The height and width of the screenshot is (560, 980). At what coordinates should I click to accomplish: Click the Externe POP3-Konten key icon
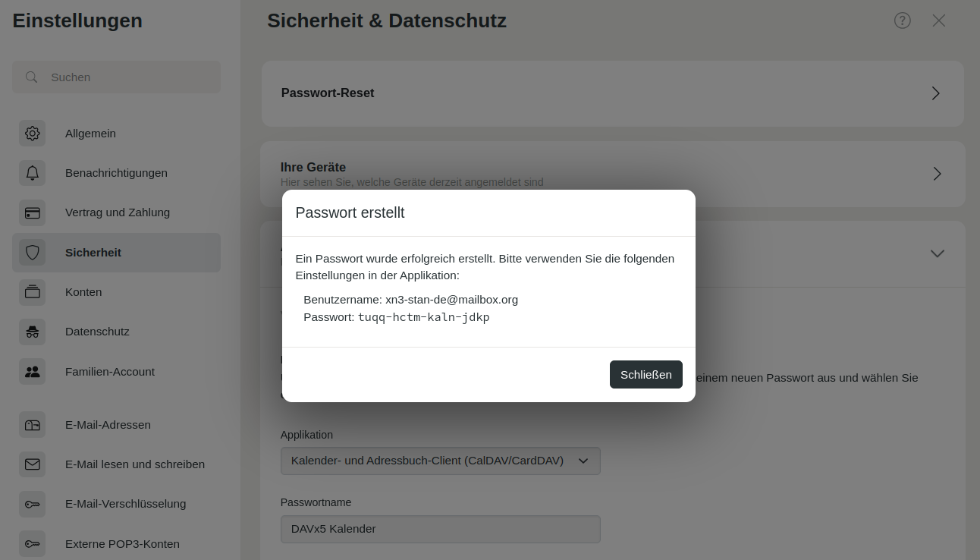coord(33,544)
